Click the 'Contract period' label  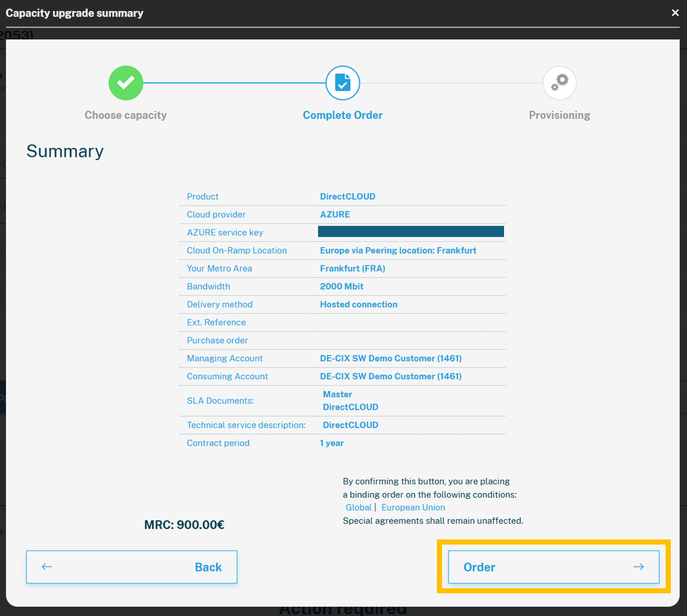218,443
